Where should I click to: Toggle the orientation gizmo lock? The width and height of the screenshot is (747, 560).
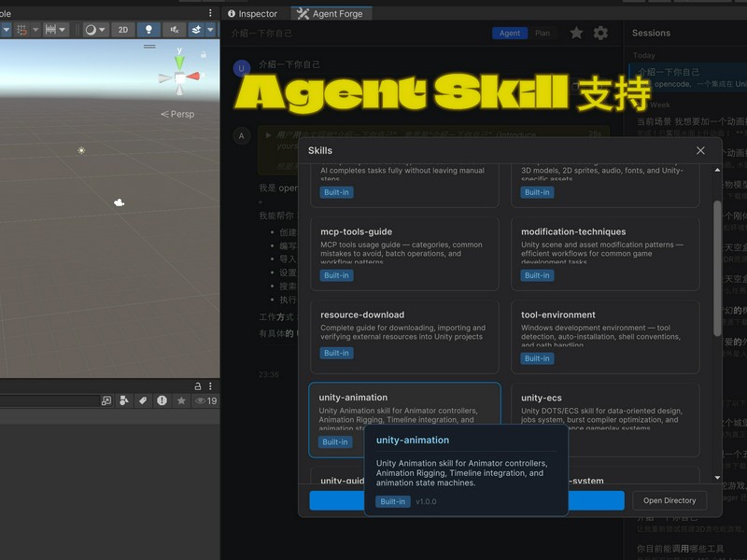[x=204, y=55]
